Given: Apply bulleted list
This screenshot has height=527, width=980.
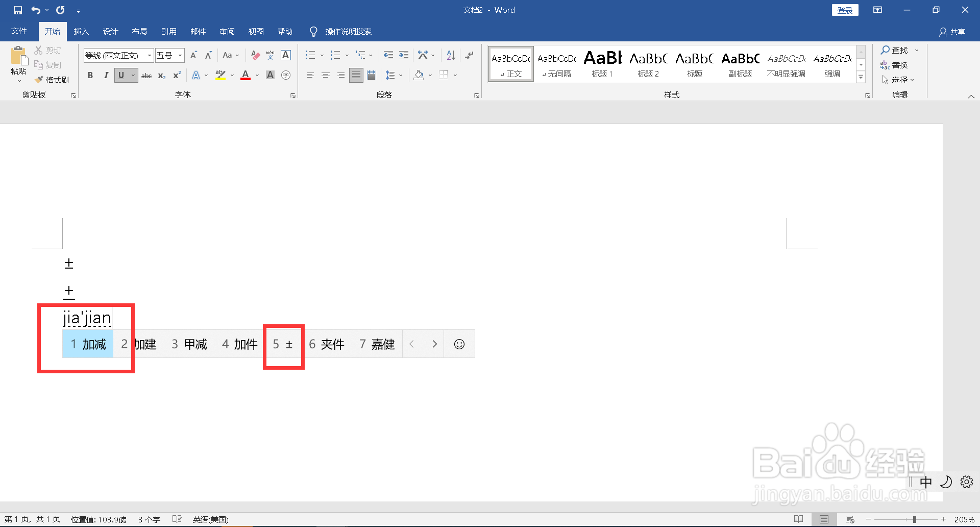Looking at the screenshot, I should click(310, 55).
